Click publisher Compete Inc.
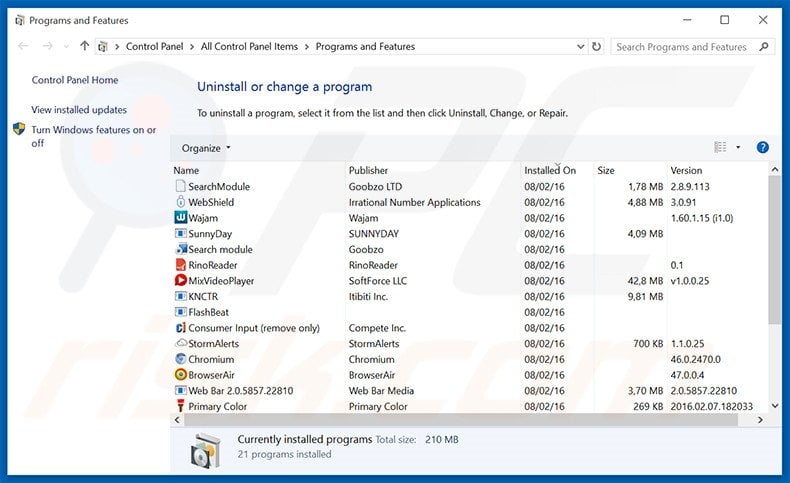Image resolution: width=790 pixels, height=483 pixels. coord(377,328)
